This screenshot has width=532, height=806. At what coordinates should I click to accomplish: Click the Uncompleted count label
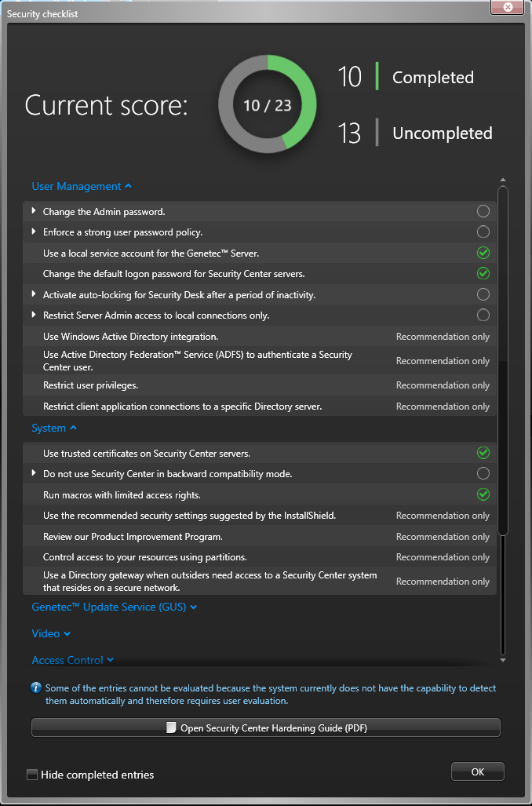[443, 133]
